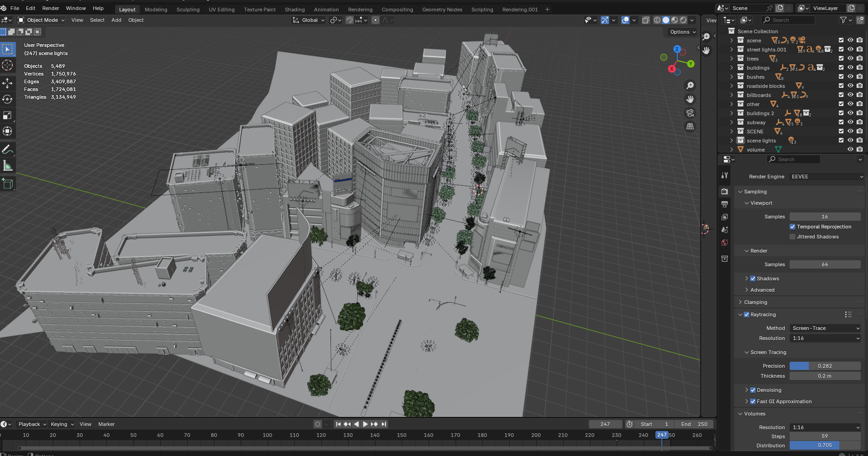Open the Render Engine EEVEE dropdown

pyautogui.click(x=827, y=177)
